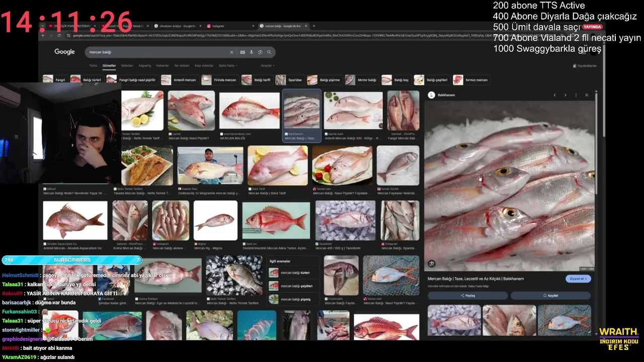Open related suggestion mercan balığı çeşitleri

(294, 286)
